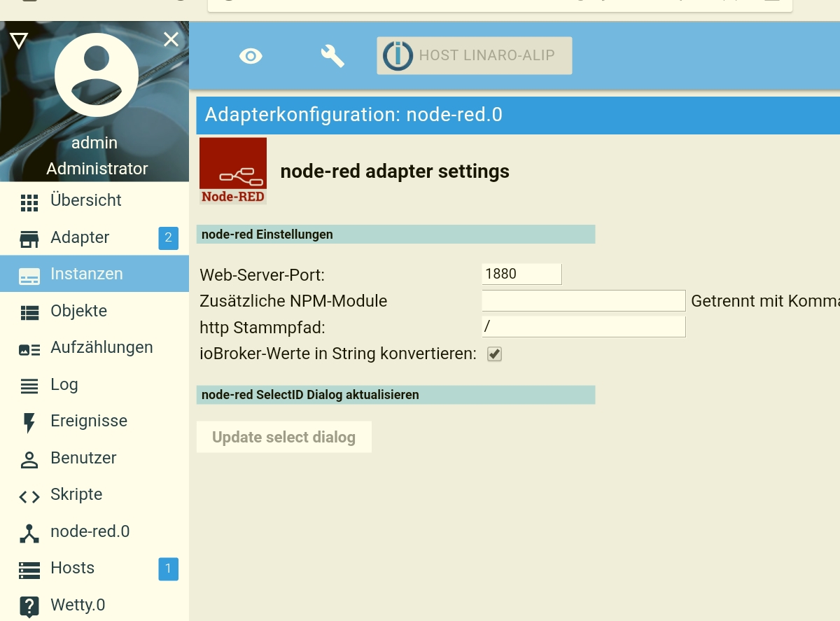Click the admin user avatar

(96, 75)
